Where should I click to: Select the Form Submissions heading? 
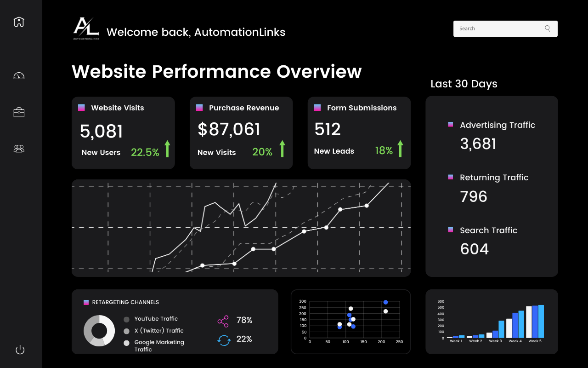pos(362,108)
